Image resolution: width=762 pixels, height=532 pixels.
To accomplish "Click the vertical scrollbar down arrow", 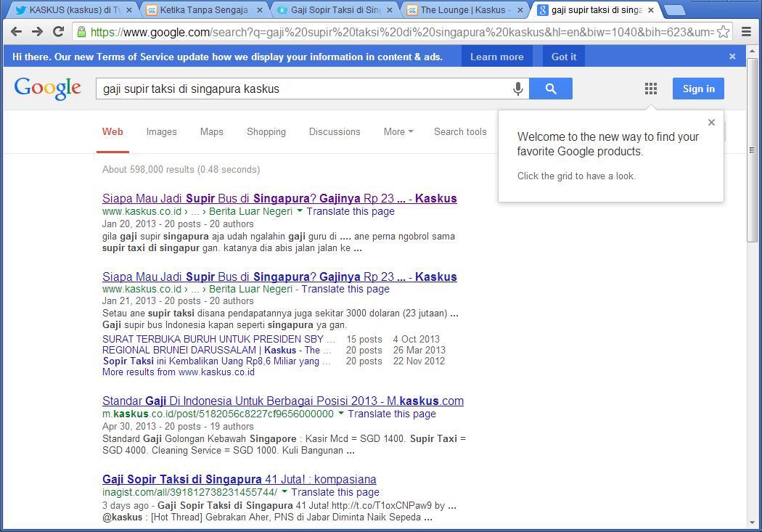I will tap(753, 523).
